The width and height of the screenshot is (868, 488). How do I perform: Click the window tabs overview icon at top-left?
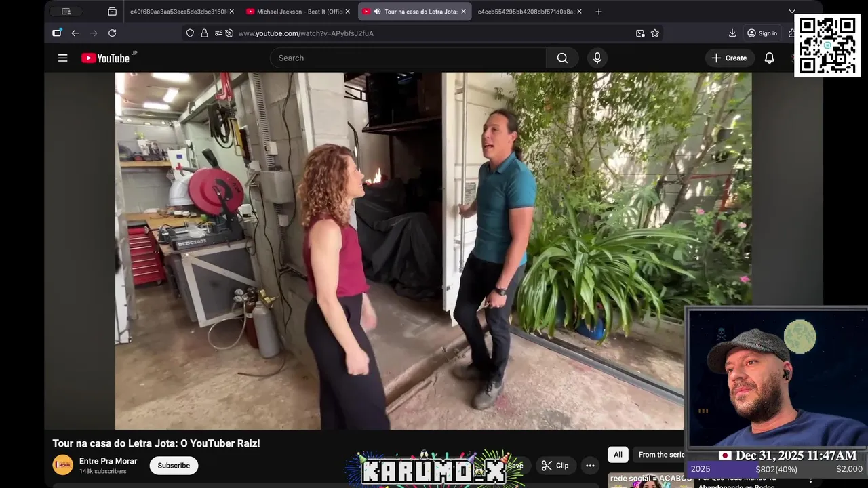[66, 12]
